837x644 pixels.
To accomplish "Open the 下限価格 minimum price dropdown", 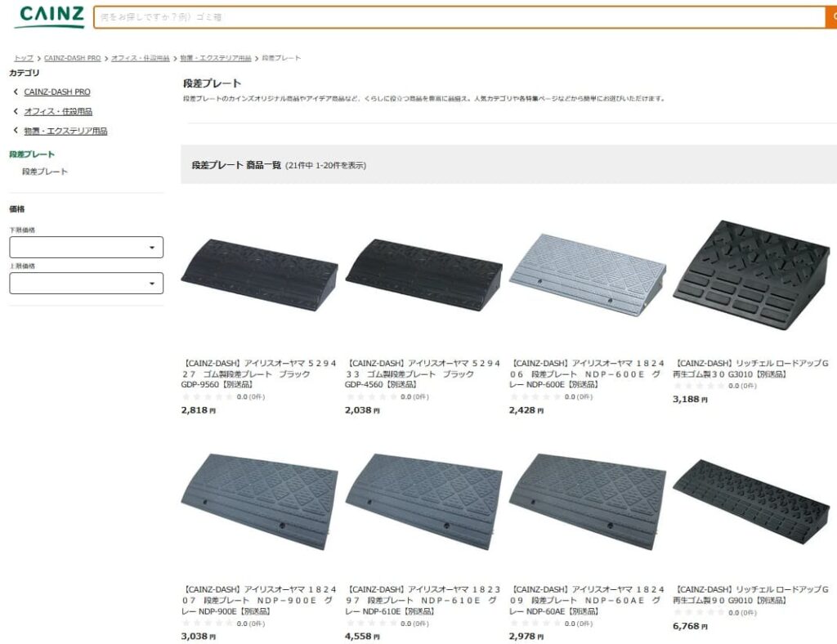I will [86, 247].
